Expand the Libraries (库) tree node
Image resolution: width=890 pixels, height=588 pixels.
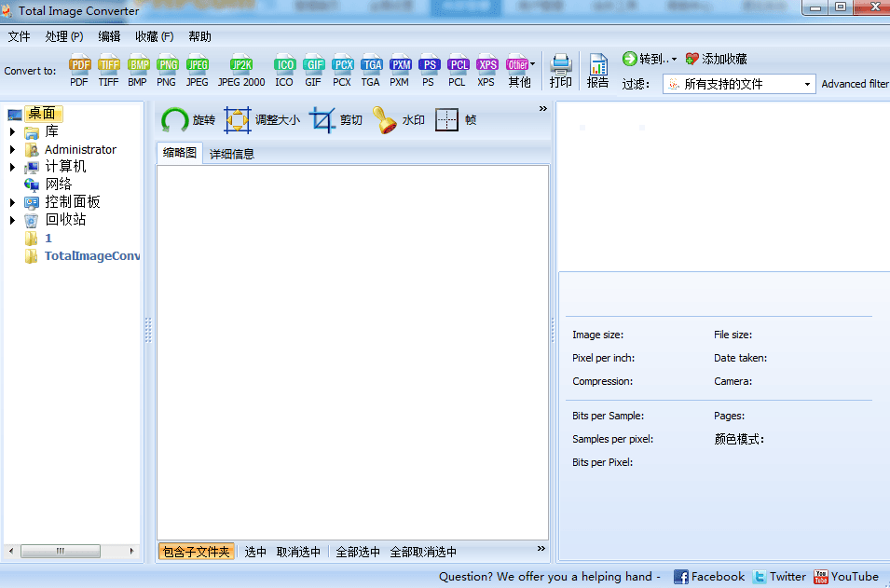pos(12,131)
